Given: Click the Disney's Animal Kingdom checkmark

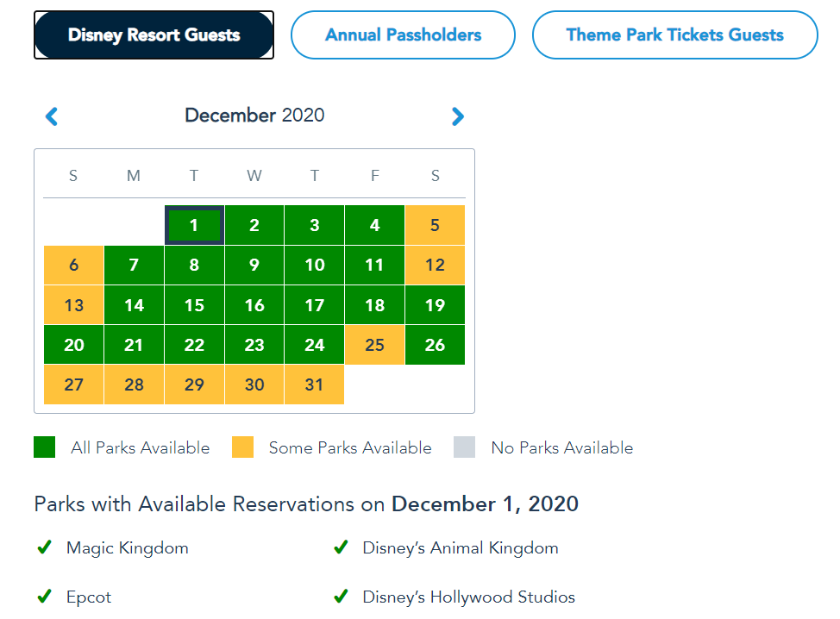Looking at the screenshot, I should (341, 547).
